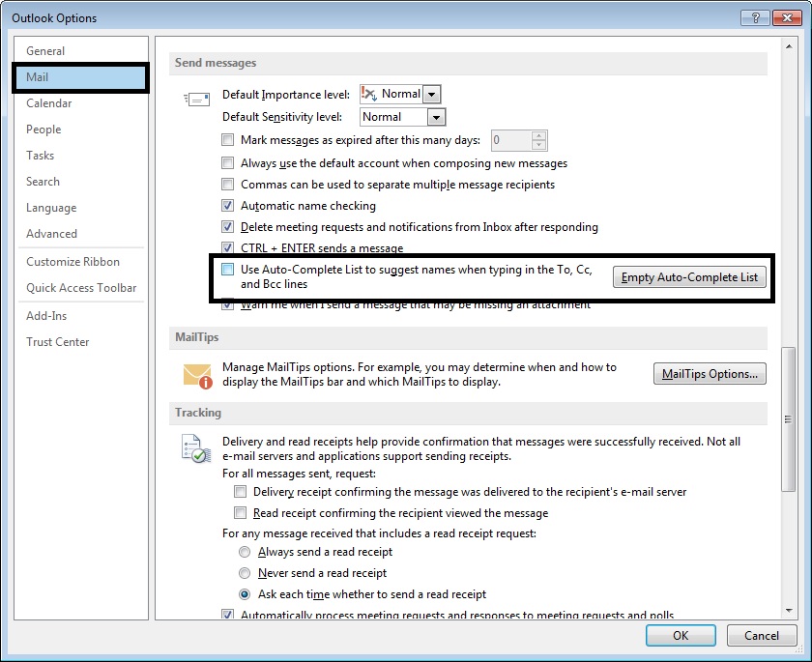
Task: Enable Mark messages as expired checkbox
Action: coord(227,140)
